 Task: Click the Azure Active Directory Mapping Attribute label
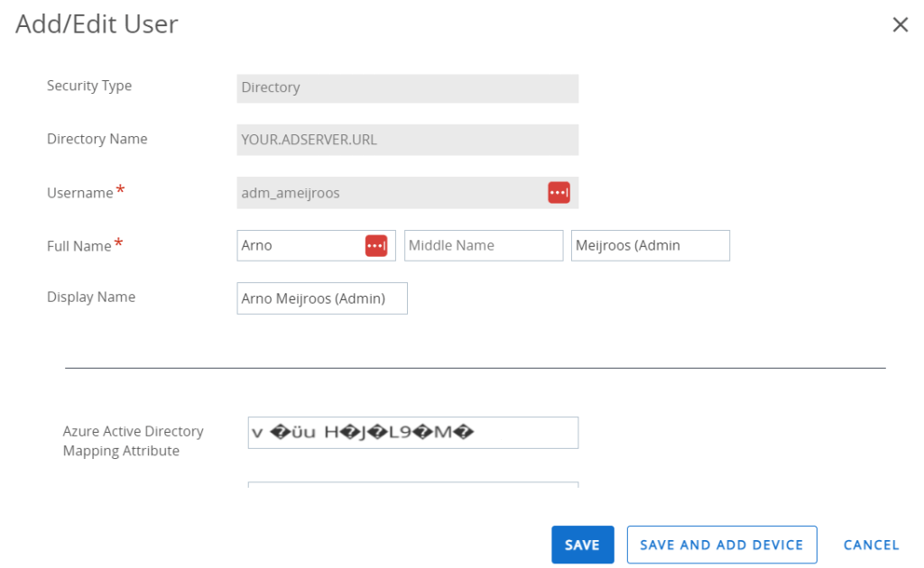(133, 441)
